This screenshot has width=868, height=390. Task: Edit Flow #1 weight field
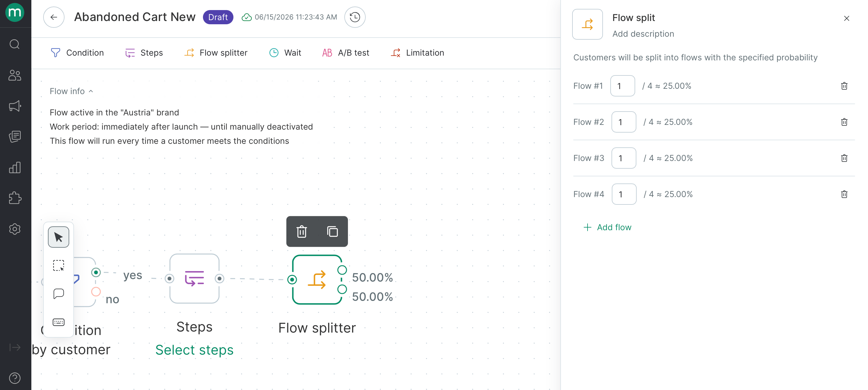tap(622, 86)
